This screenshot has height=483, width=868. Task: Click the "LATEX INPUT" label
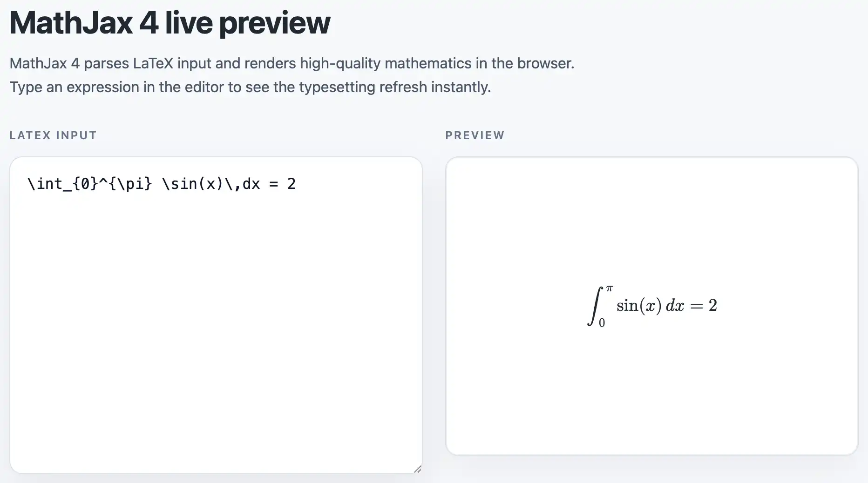53,135
